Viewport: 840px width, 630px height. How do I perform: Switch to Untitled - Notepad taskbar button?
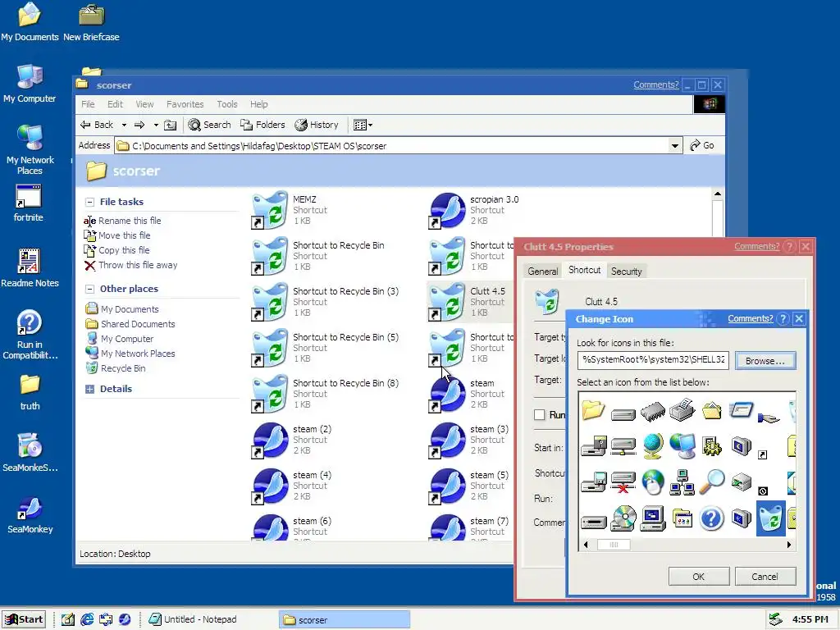pos(193,619)
